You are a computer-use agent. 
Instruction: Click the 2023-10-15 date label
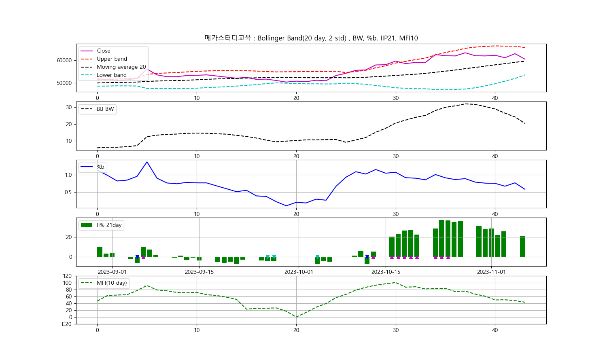click(x=386, y=272)
